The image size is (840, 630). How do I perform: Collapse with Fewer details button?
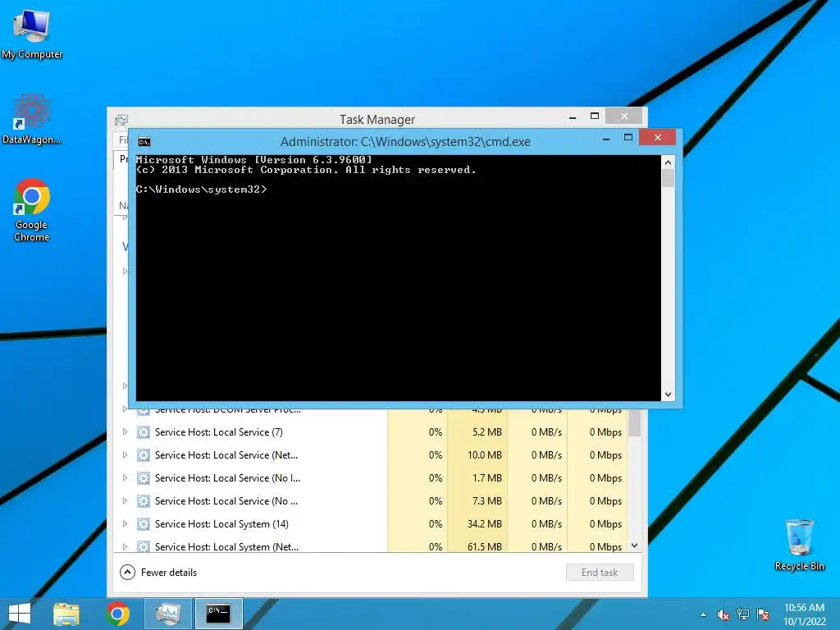(158, 572)
